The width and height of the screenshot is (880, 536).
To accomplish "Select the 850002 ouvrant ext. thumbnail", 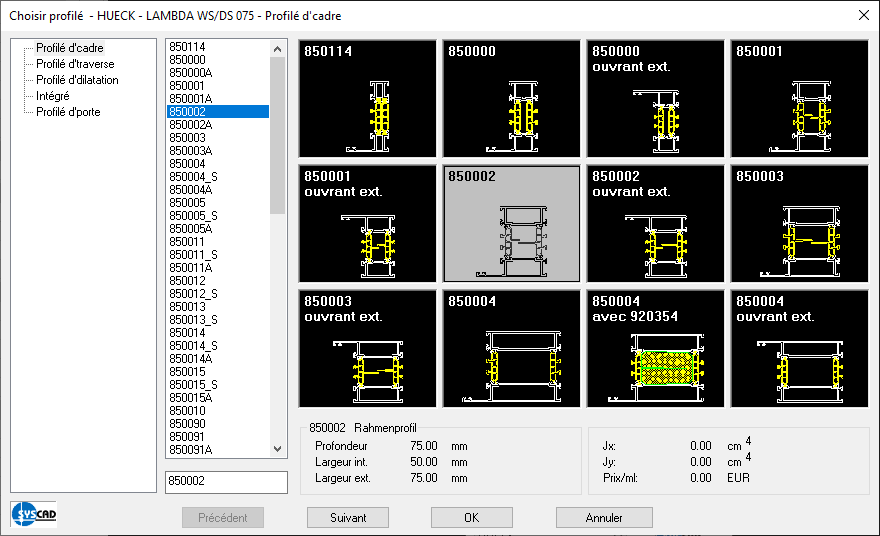I will pos(656,224).
